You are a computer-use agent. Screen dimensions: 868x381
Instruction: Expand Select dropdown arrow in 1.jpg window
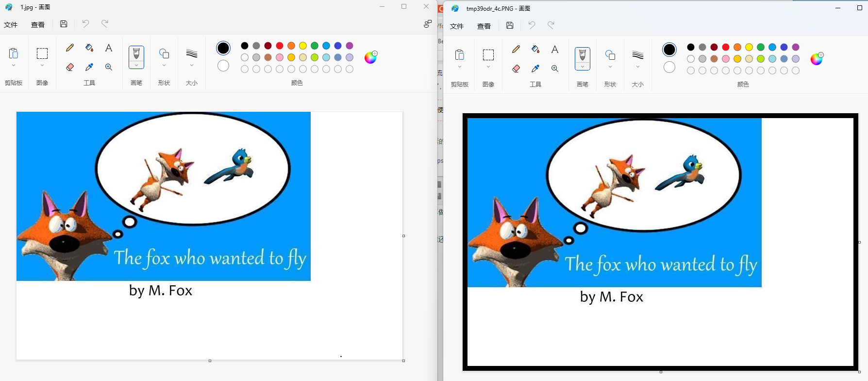tap(42, 65)
